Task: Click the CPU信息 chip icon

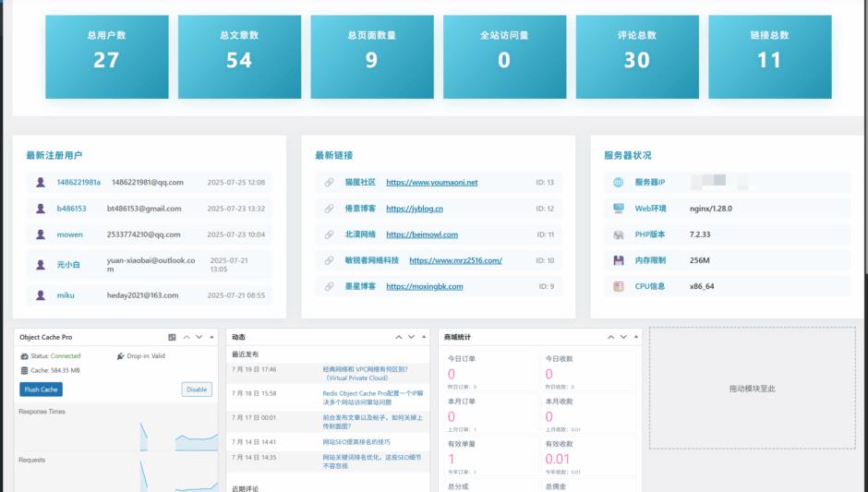Action: tap(618, 286)
